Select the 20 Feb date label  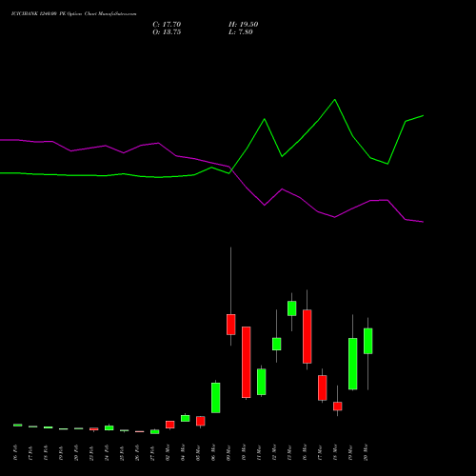tap(76, 452)
